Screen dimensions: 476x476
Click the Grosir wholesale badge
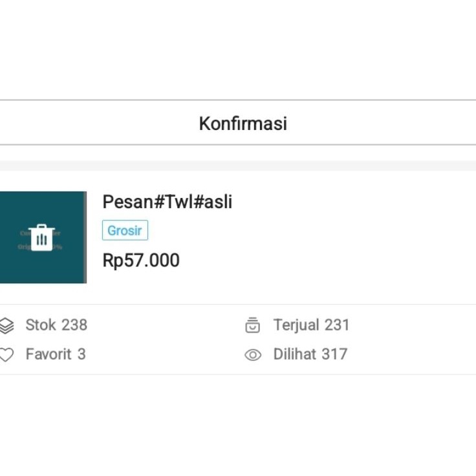125,231
